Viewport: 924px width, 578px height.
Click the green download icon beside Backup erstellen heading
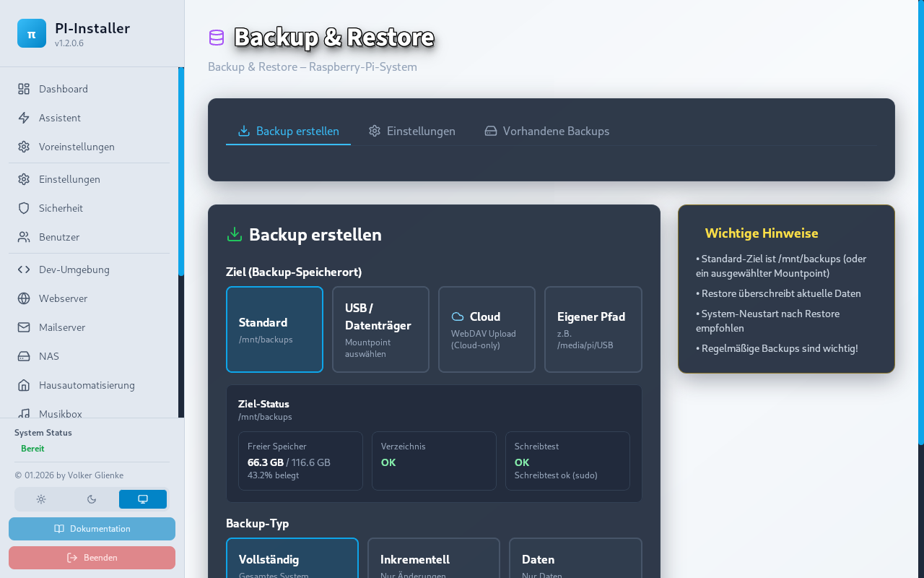(235, 234)
